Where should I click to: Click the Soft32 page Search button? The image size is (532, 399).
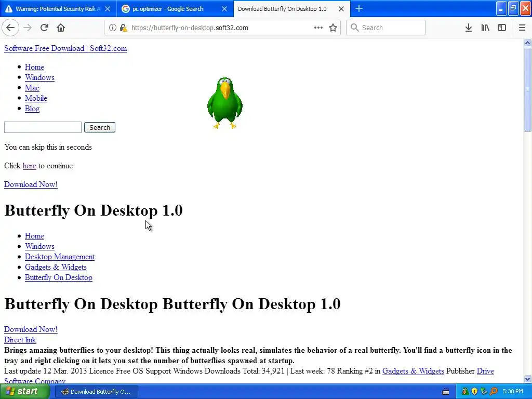[99, 127]
